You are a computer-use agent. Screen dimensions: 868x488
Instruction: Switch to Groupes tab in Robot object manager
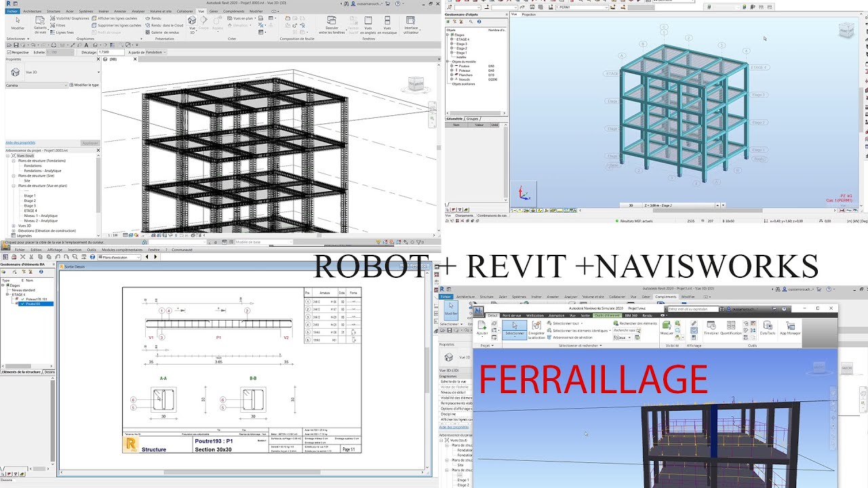tap(472, 119)
